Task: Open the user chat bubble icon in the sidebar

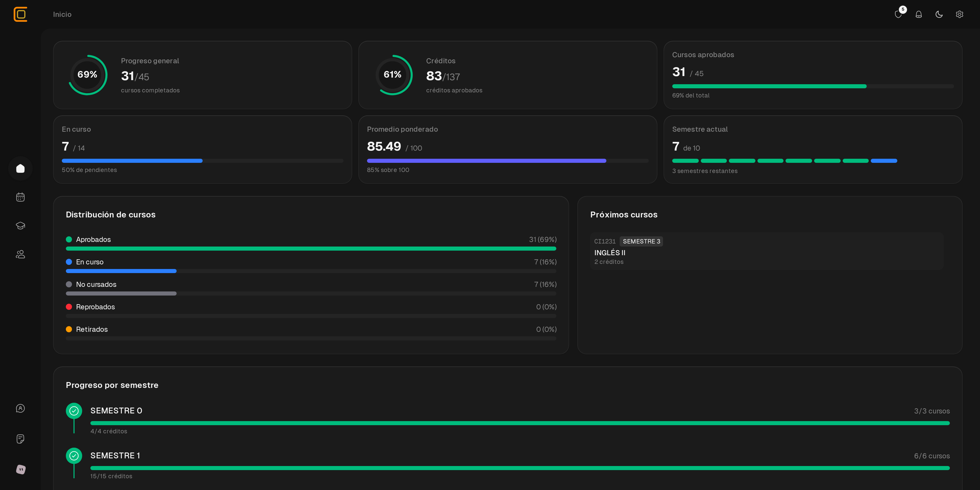Action: [x=20, y=408]
